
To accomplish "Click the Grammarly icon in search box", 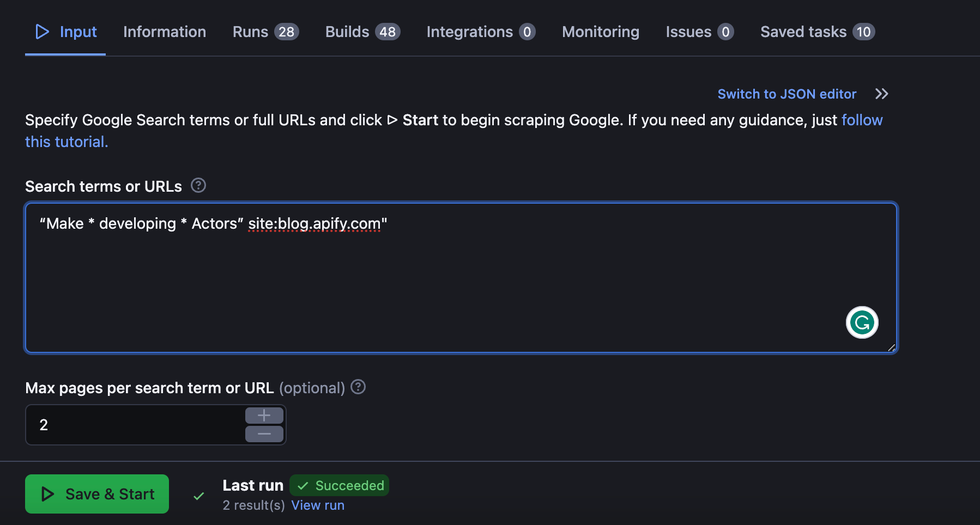I will pos(862,322).
